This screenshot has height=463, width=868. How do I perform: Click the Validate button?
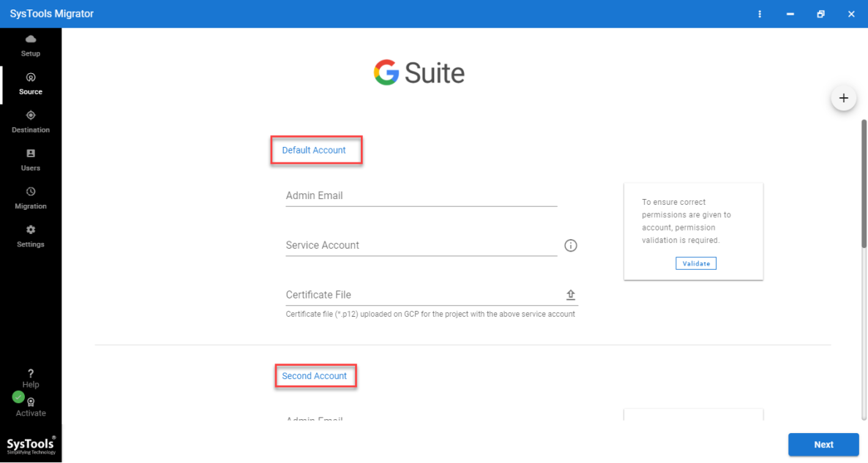click(696, 263)
